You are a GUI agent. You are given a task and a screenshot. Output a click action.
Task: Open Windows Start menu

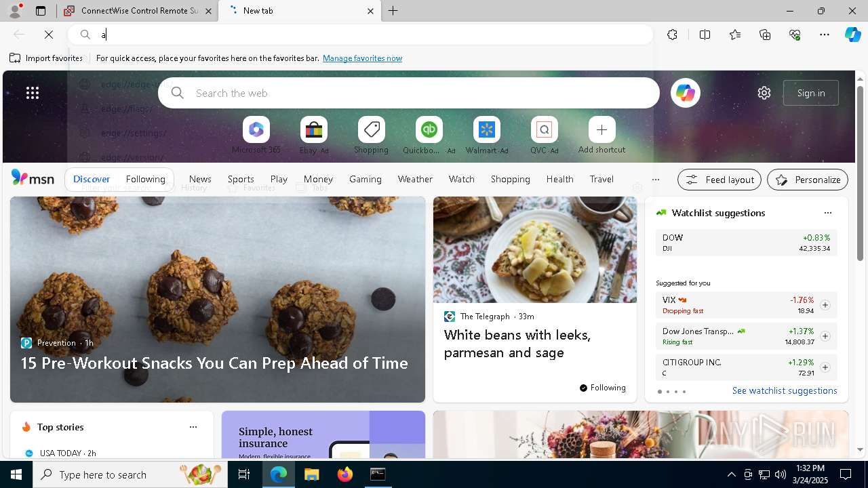coord(16,474)
